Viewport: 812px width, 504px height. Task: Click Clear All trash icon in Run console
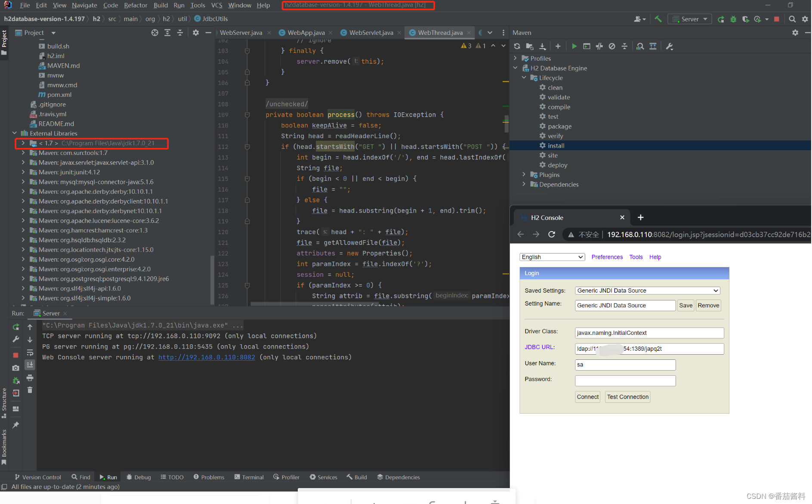(30, 390)
